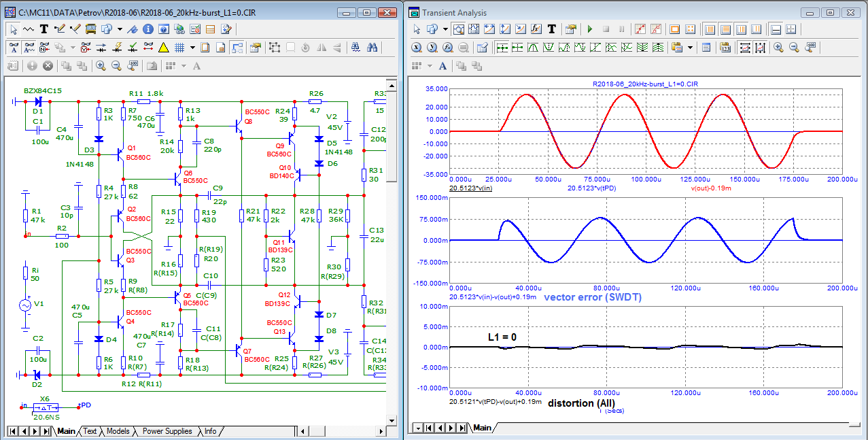Choose Select mode arrow in schematic toolbar

pyautogui.click(x=13, y=29)
